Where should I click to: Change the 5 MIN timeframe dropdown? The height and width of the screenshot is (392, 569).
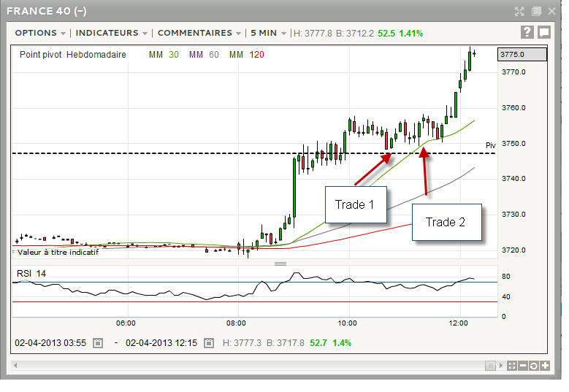coord(269,33)
